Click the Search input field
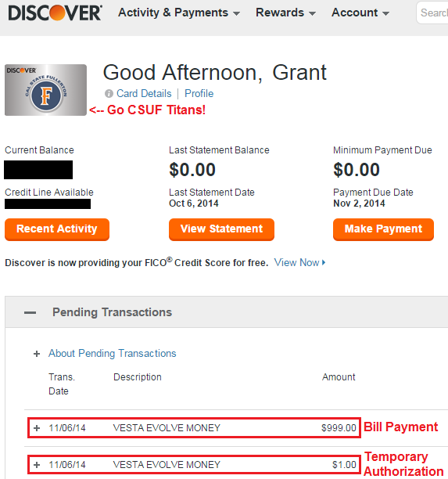 click(x=432, y=13)
